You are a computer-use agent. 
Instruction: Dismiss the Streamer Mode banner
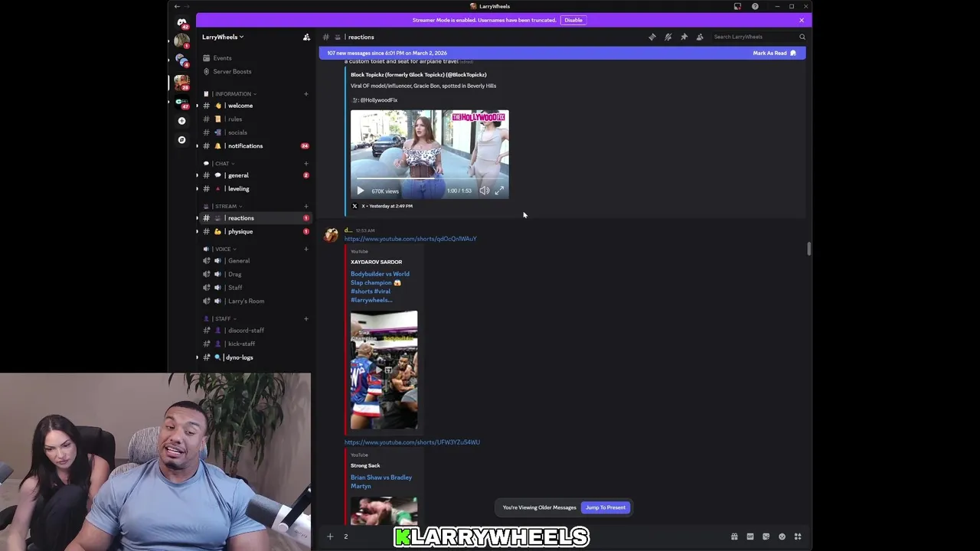click(802, 20)
